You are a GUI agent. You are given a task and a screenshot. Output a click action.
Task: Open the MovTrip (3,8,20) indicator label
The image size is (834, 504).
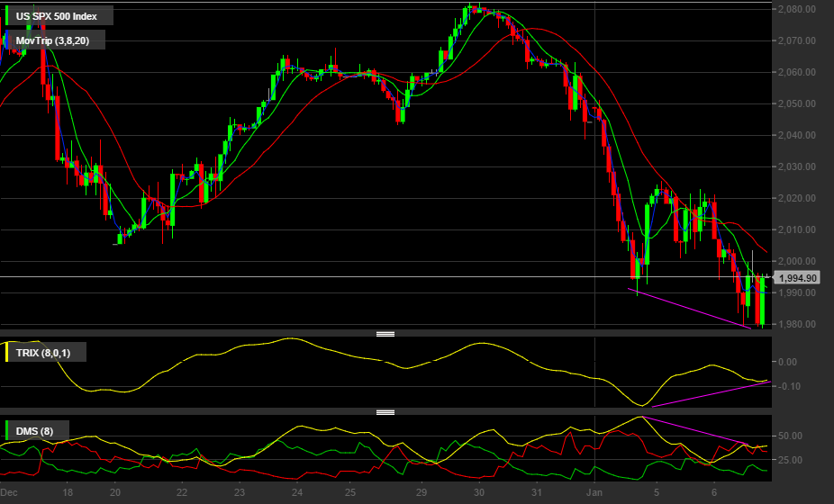tap(52, 40)
